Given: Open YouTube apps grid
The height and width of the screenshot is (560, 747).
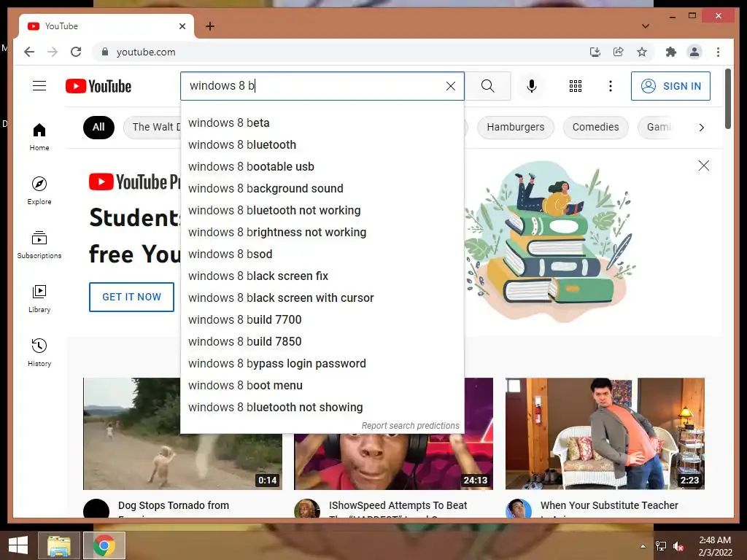Looking at the screenshot, I should click(x=576, y=86).
